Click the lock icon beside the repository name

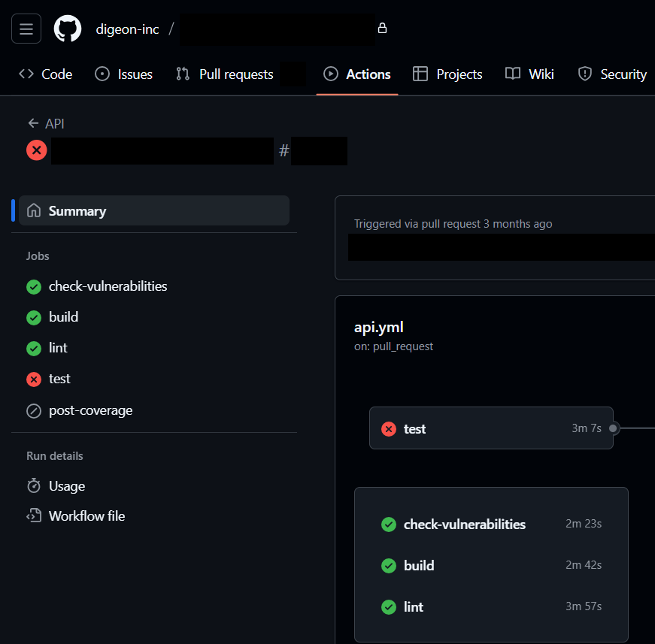[382, 27]
